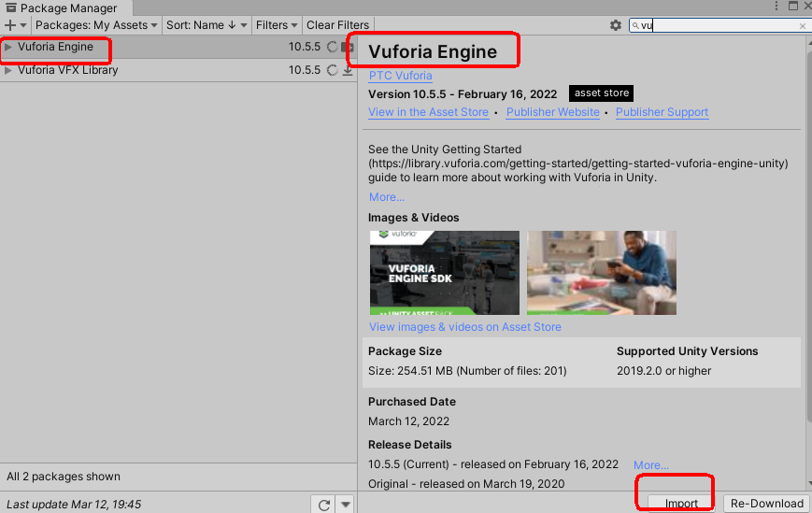Click More... beside release details
The image size is (812, 513).
point(651,465)
